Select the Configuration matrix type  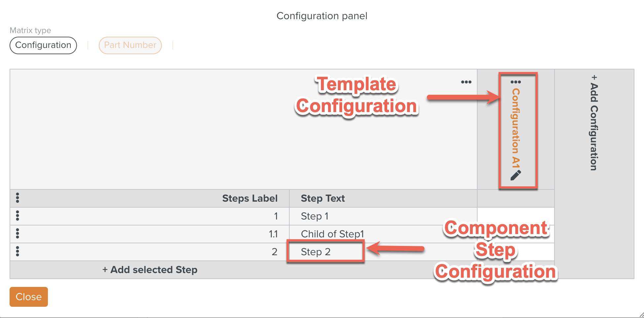[43, 45]
